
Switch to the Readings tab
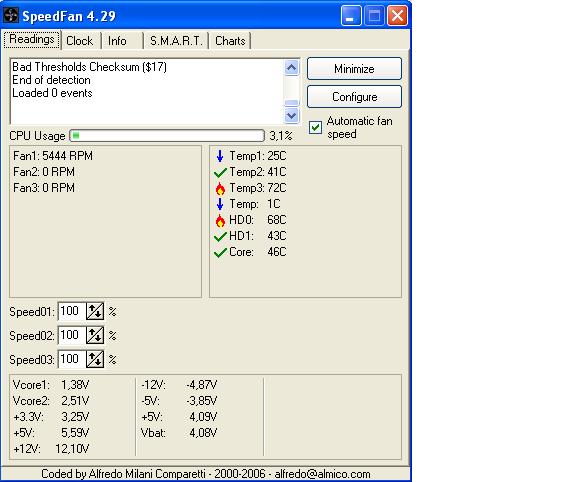(32, 39)
